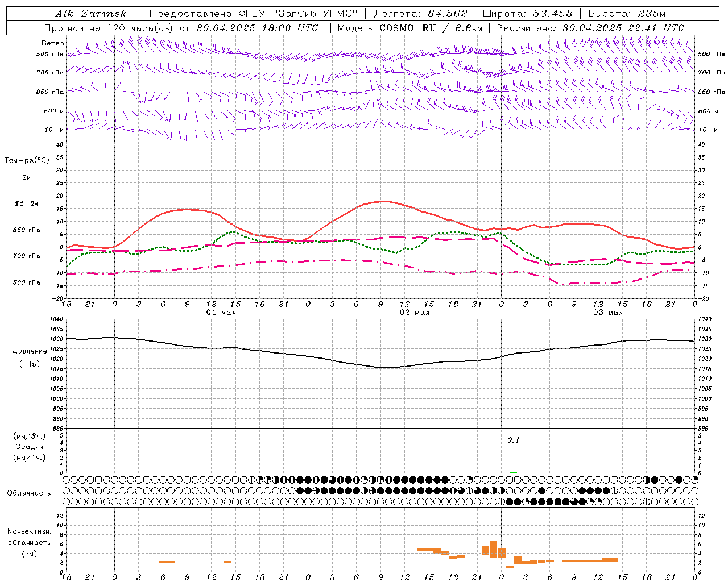Select the Широта: 53.458 value
The height and width of the screenshot is (582, 728).
click(x=527, y=14)
